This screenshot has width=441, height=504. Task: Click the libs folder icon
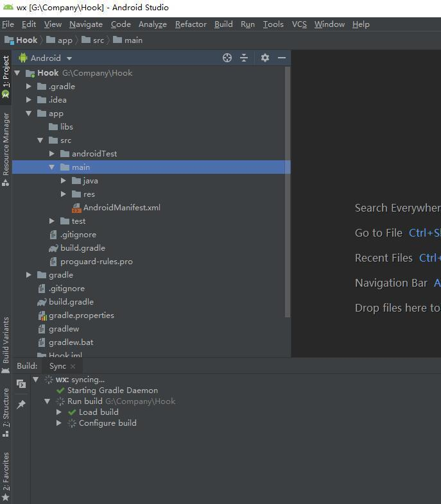pyautogui.click(x=53, y=127)
